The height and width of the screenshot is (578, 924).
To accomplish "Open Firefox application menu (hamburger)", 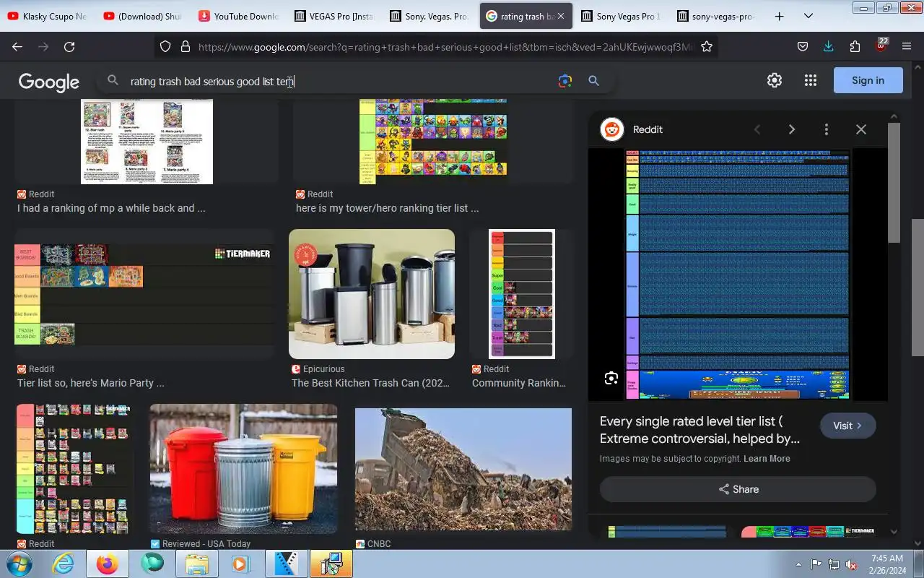I will (x=907, y=46).
